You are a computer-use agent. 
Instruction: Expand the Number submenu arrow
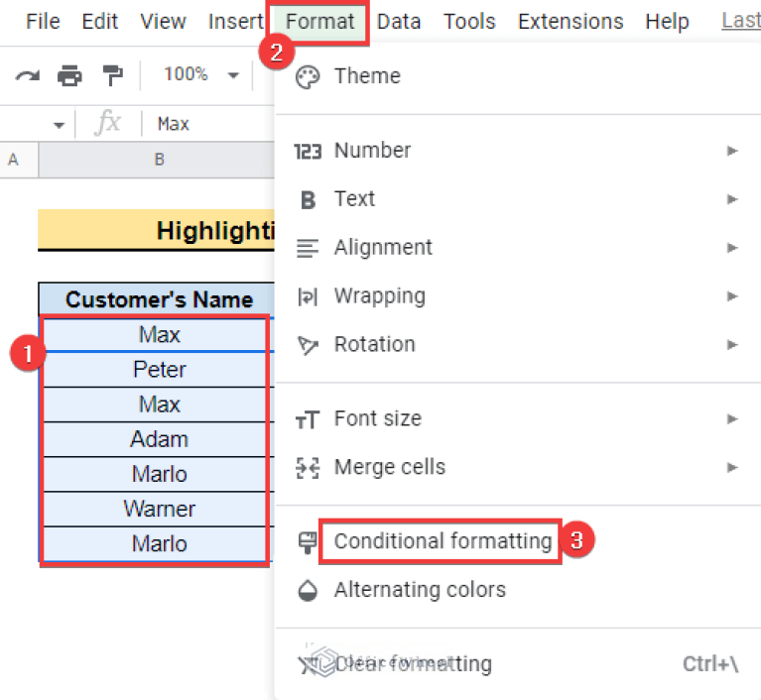point(732,151)
